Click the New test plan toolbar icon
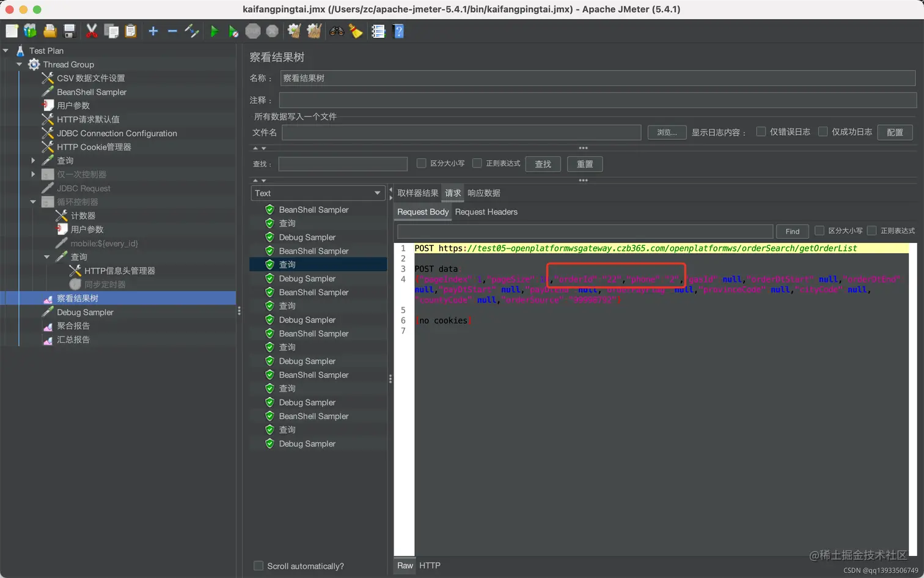 pos(12,31)
